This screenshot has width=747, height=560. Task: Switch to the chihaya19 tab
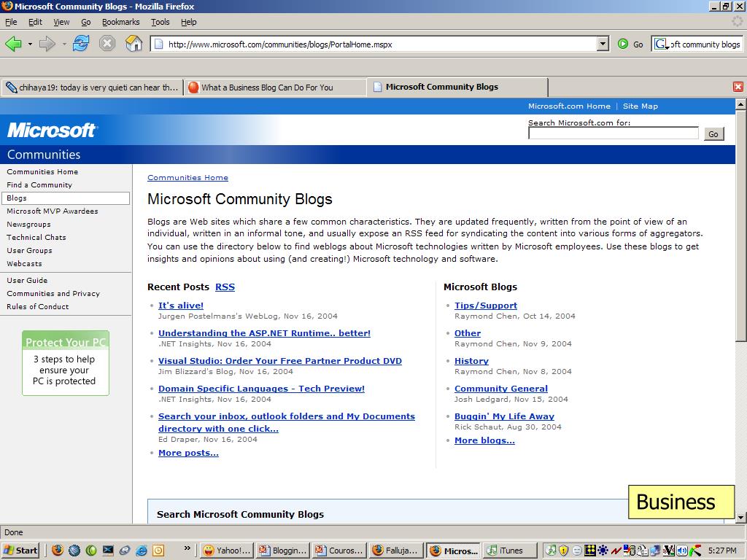(x=93, y=87)
